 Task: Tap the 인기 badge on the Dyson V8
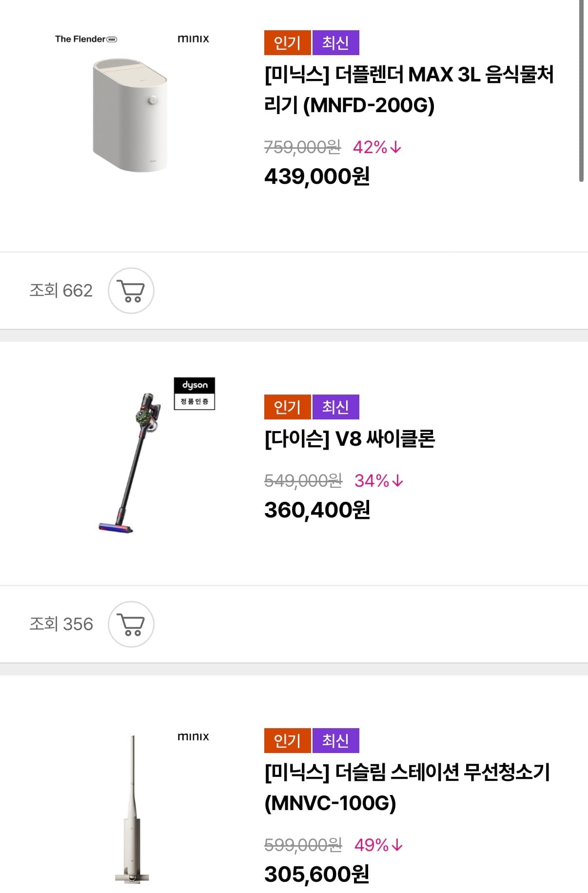287,407
